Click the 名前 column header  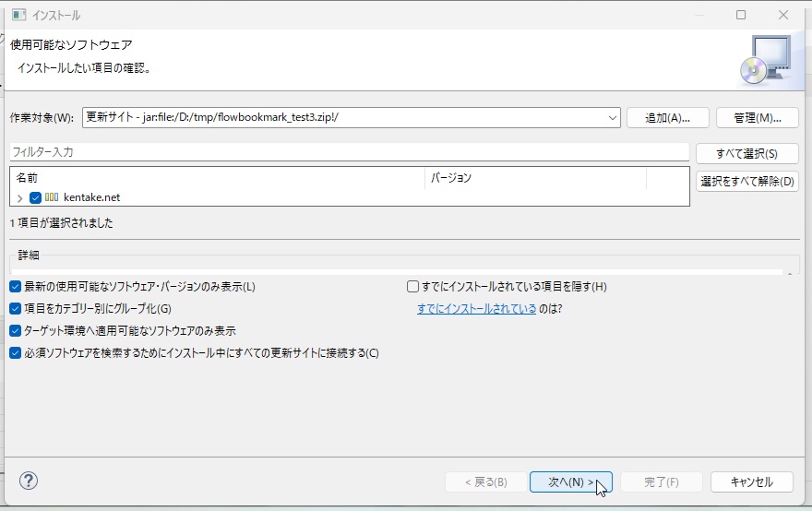click(217, 177)
